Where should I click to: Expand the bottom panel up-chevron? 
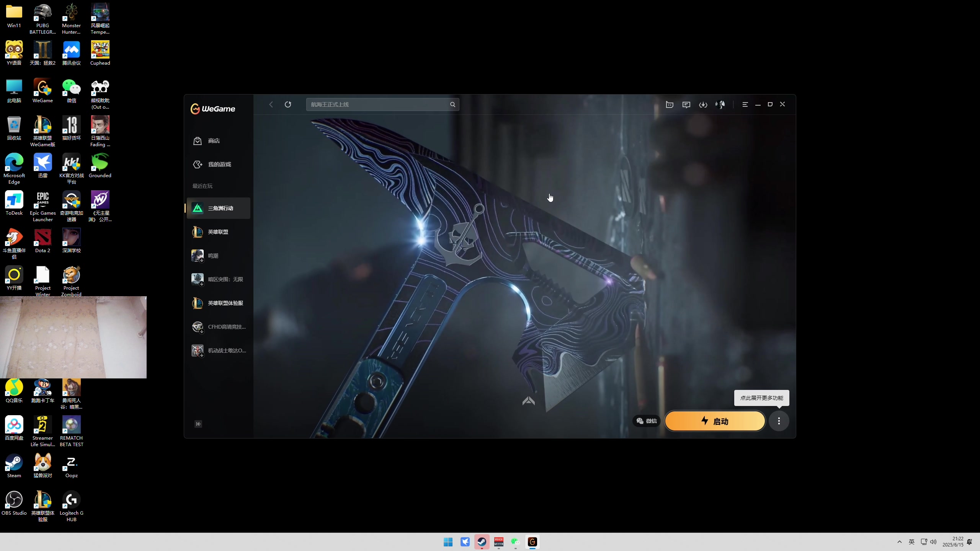[x=529, y=401]
